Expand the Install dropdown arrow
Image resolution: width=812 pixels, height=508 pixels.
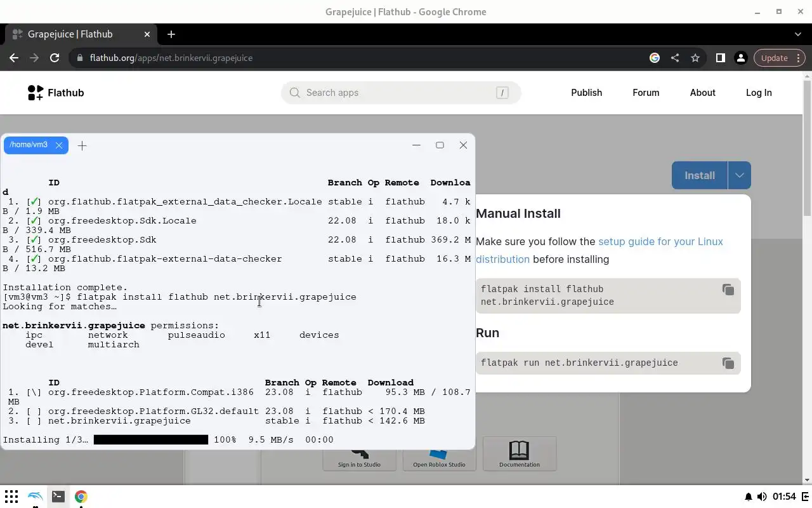click(740, 175)
